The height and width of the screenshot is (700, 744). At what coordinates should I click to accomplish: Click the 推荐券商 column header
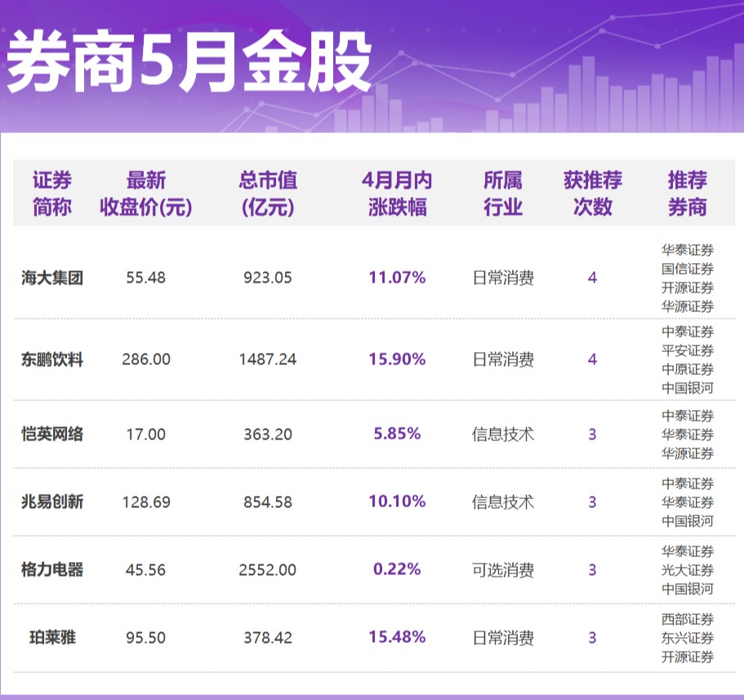[x=688, y=193]
